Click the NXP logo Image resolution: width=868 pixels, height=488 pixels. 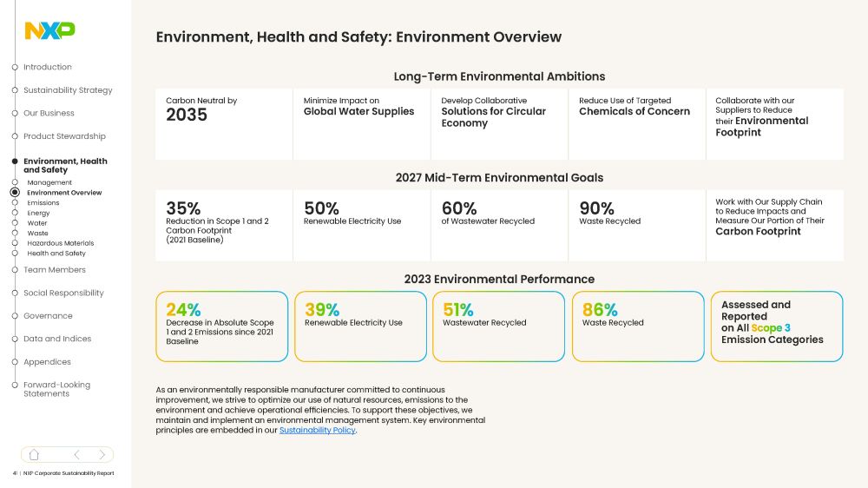click(x=49, y=30)
